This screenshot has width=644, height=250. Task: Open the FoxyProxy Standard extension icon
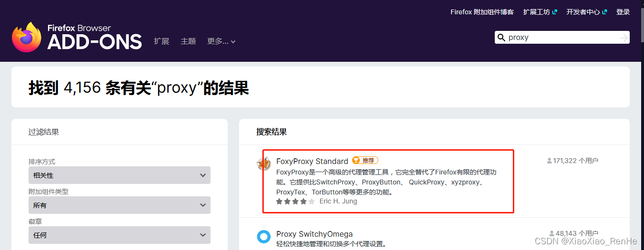(263, 163)
